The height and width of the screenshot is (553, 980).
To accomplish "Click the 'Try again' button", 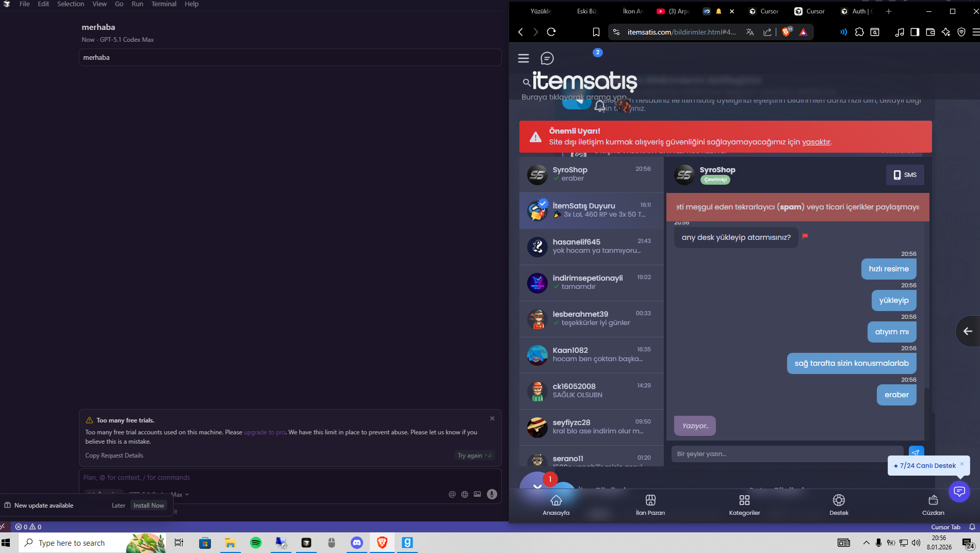I will click(x=475, y=456).
